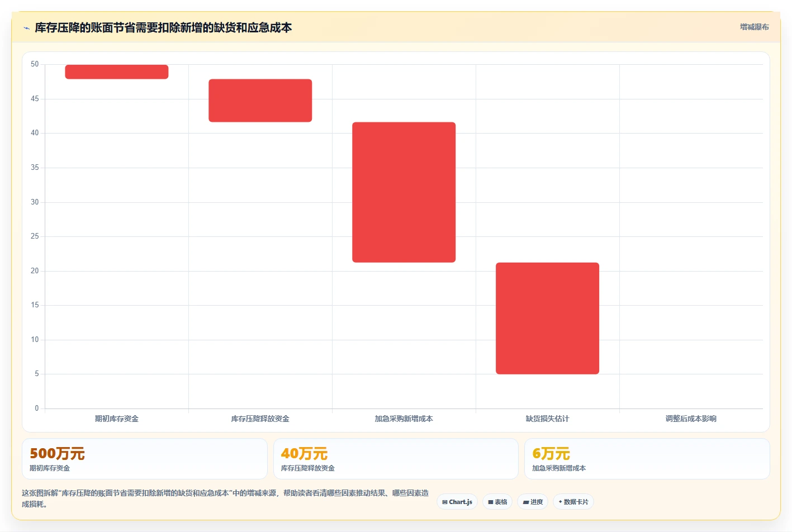This screenshot has height=532, width=792.
Task: Click the y-axis value 0
Action: pyautogui.click(x=37, y=408)
